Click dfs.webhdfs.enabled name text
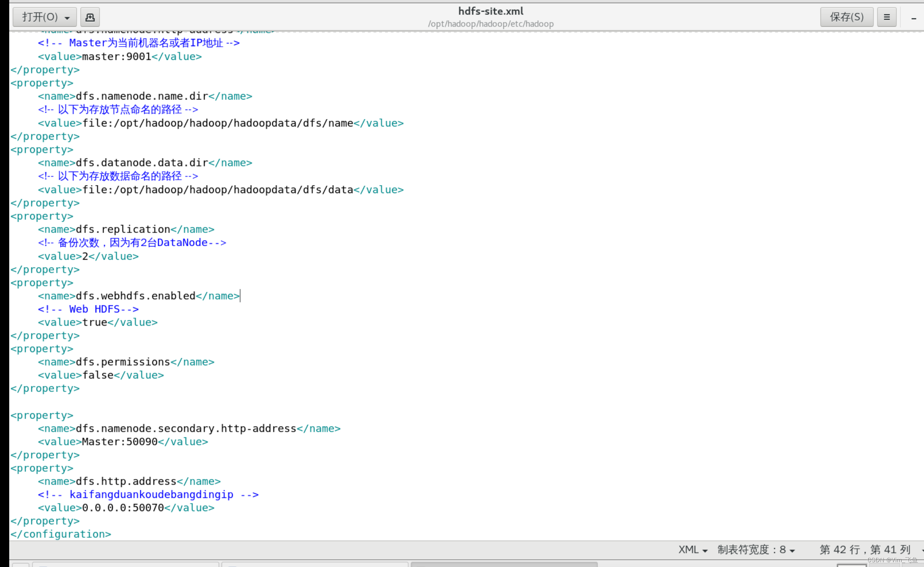The image size is (924, 567). point(135,296)
